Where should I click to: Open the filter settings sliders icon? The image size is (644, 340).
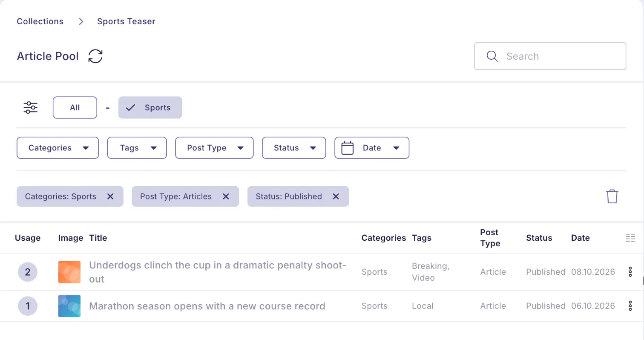30,107
